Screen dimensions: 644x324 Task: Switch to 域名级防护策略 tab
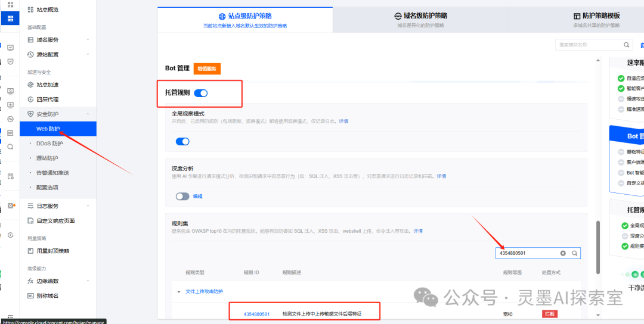[420, 20]
